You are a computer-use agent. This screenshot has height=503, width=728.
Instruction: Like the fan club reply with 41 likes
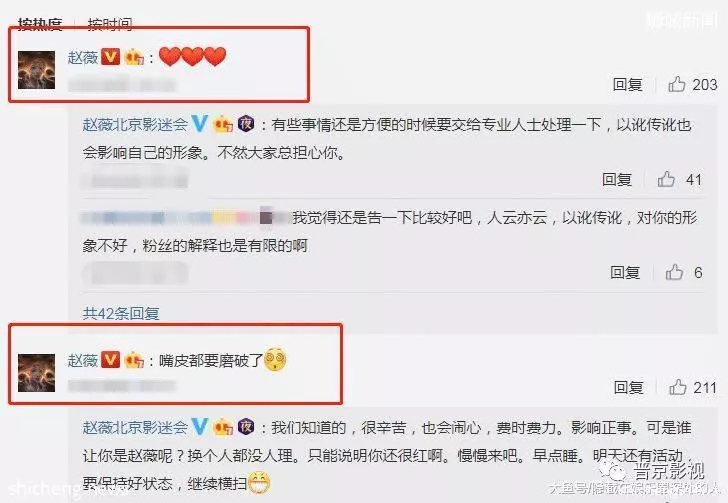pyautogui.click(x=666, y=179)
